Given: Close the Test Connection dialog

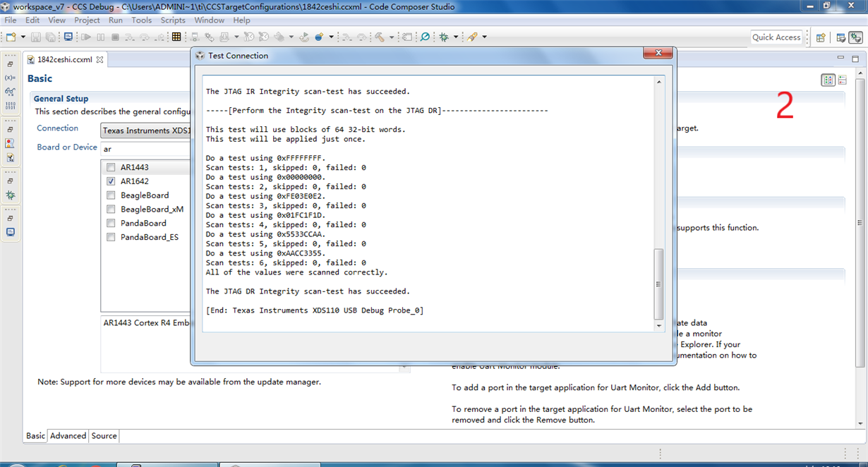Looking at the screenshot, I should pyautogui.click(x=657, y=54).
